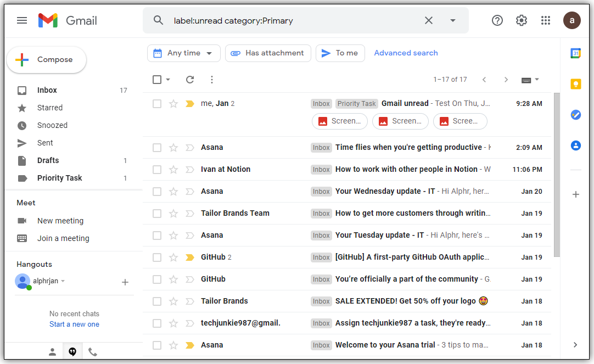Open the Hangouts phone calls icon
This screenshot has height=364, width=594.
[x=93, y=352]
